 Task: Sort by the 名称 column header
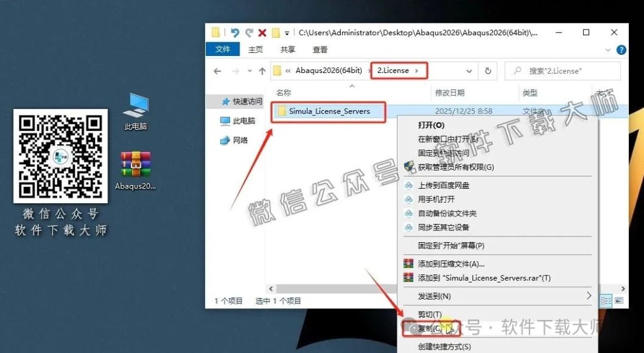[x=284, y=93]
